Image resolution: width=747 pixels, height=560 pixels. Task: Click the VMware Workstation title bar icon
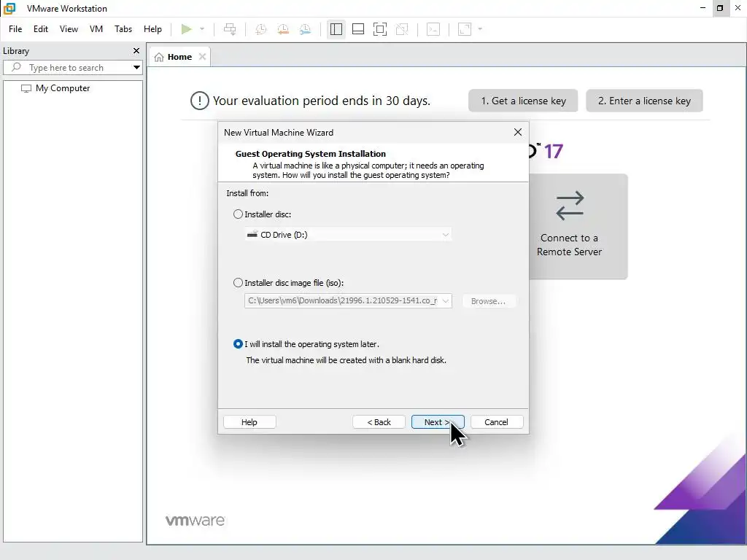(9, 8)
